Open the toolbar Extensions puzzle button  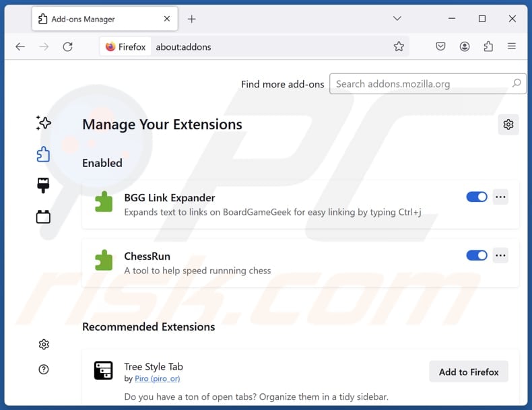[488, 46]
